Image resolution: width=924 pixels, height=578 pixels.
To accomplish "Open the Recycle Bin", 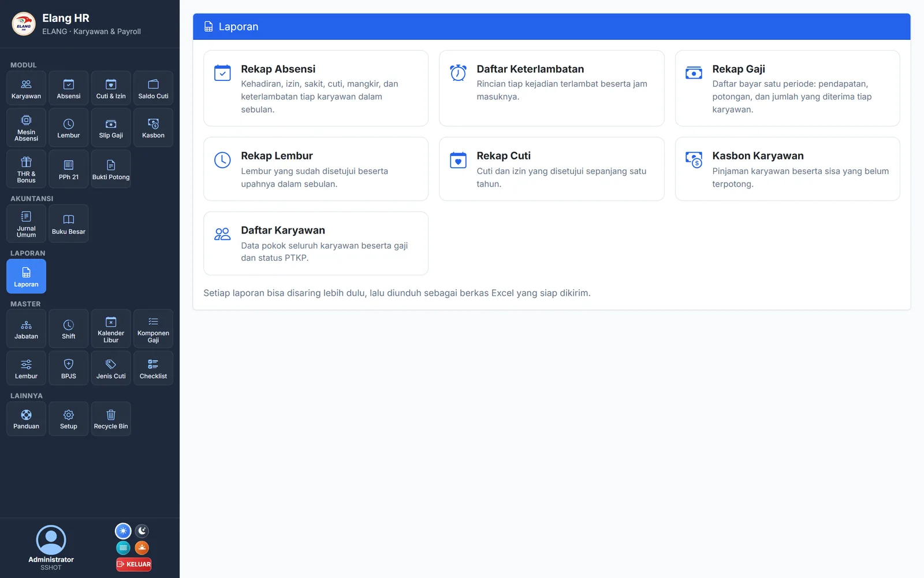I will (111, 418).
